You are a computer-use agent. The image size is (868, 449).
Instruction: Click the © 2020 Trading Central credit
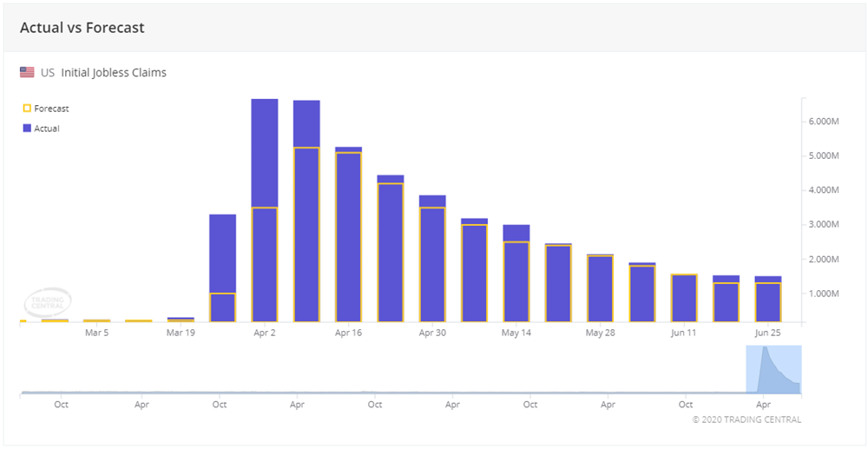(x=746, y=419)
